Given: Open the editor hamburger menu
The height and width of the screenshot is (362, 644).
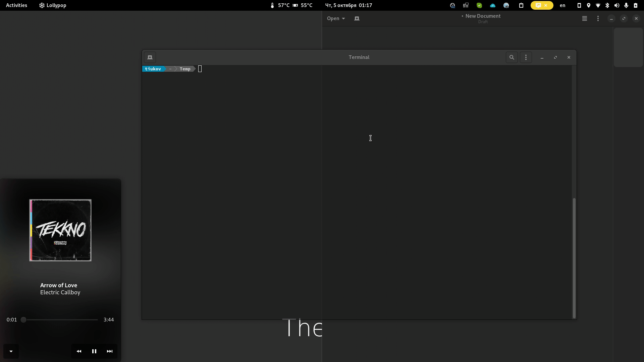Looking at the screenshot, I should coord(584,18).
